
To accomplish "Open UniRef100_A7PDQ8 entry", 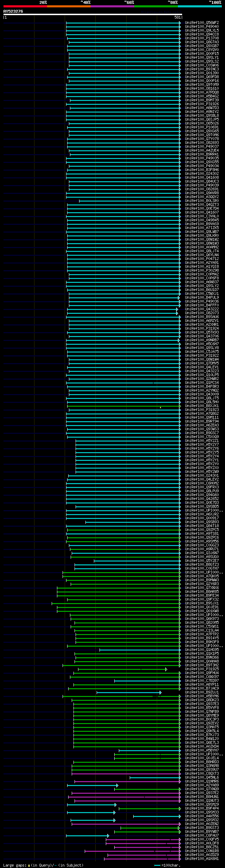I will 202,92.
